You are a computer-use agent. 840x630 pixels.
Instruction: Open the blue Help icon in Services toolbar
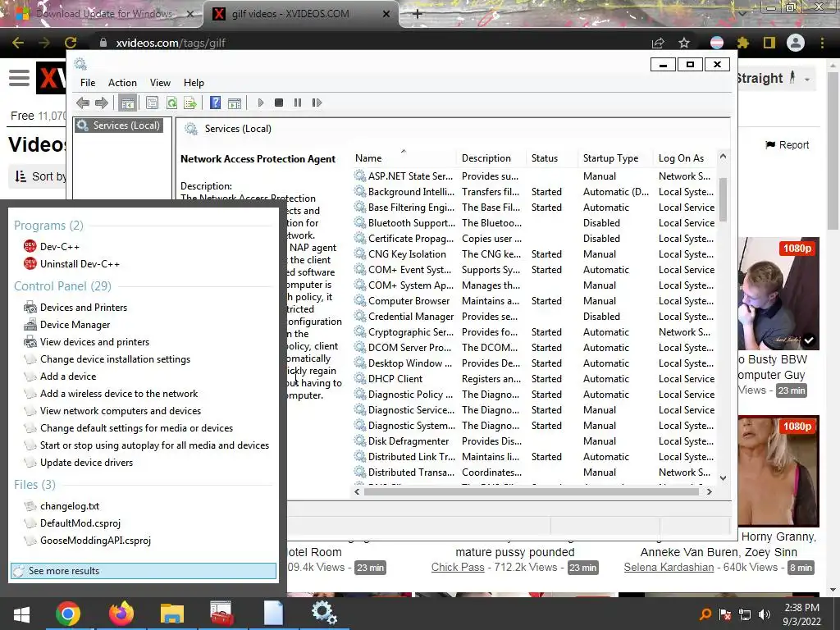pyautogui.click(x=216, y=103)
